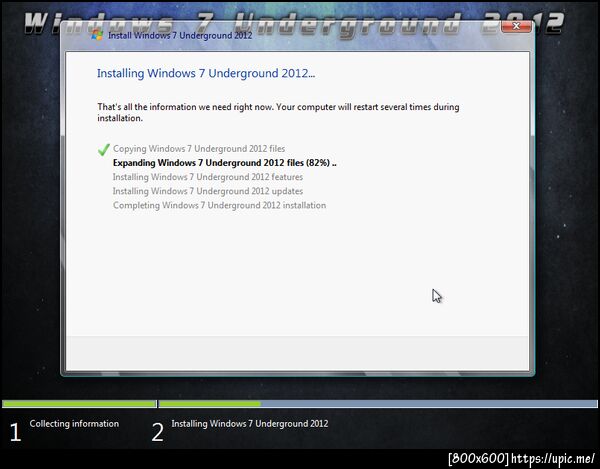Click the Installing Windows progress bar at bottom
This screenshot has height=469, width=600.
(378, 404)
